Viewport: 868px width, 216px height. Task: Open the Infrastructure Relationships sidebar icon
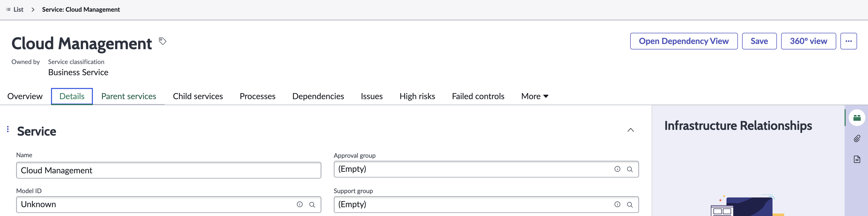click(857, 118)
